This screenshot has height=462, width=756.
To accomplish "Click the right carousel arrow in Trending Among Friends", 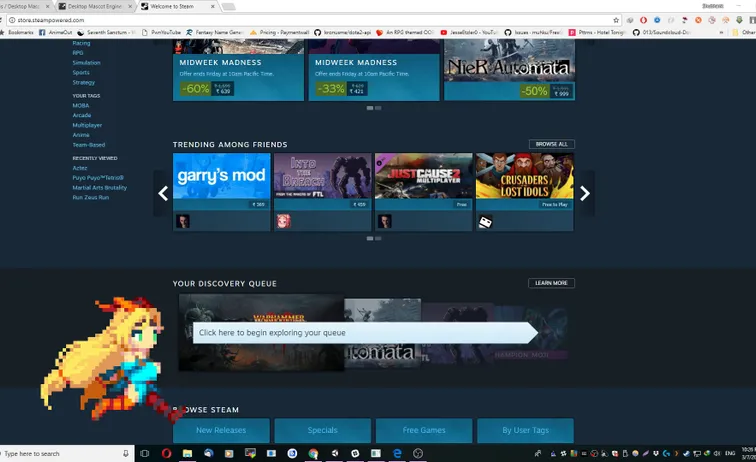I will [x=585, y=194].
